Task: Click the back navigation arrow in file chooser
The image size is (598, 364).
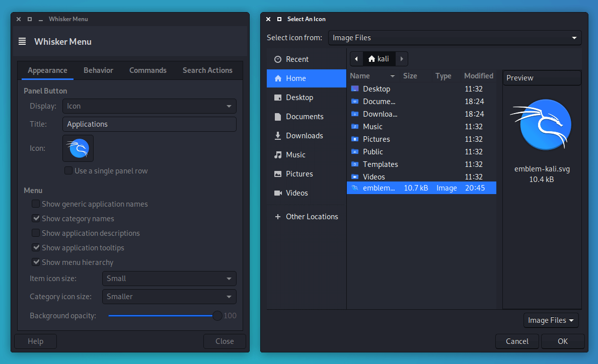Action: click(x=356, y=59)
